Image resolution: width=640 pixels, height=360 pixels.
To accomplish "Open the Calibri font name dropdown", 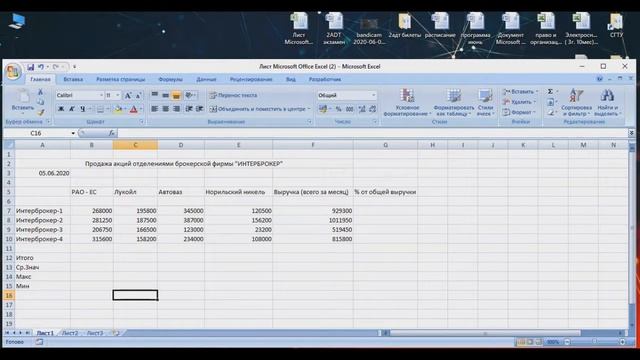I will pos(101,95).
